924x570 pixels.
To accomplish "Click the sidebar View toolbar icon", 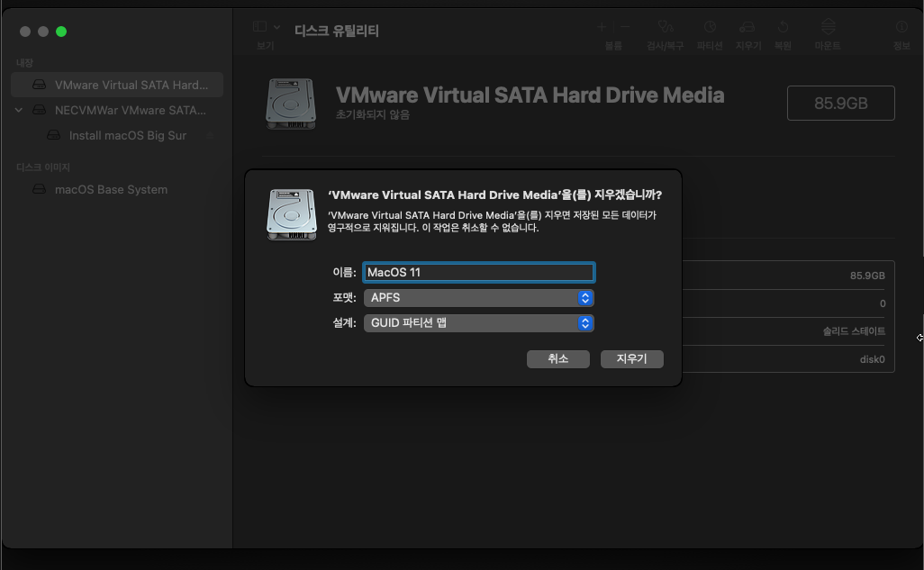I will [x=259, y=26].
